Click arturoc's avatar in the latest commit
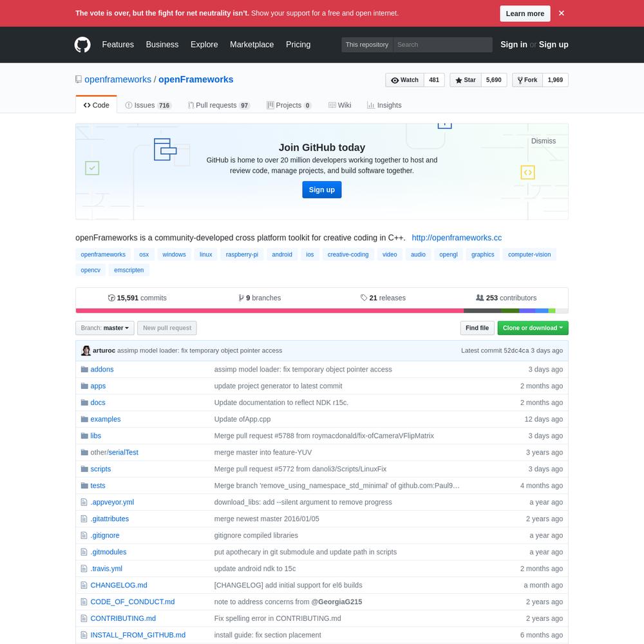The height and width of the screenshot is (644, 644). (86, 350)
